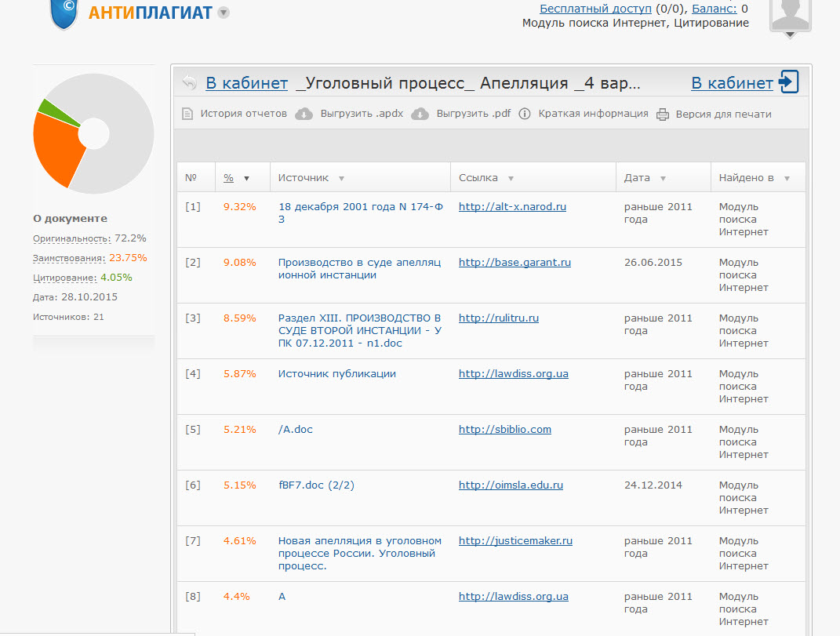The width and height of the screenshot is (840, 636).
Task: Open link http://oimsla.edu.ru
Action: [511, 485]
